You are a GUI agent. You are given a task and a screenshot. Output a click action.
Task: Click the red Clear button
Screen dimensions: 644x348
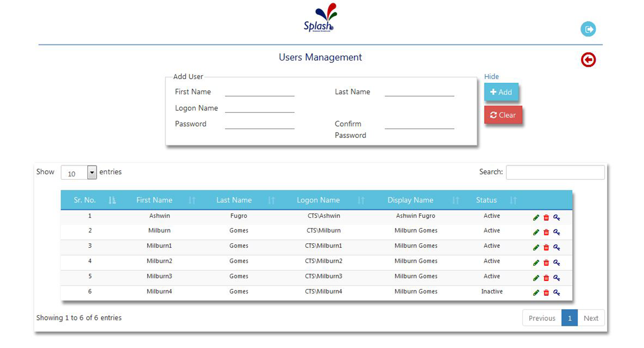[x=503, y=115]
